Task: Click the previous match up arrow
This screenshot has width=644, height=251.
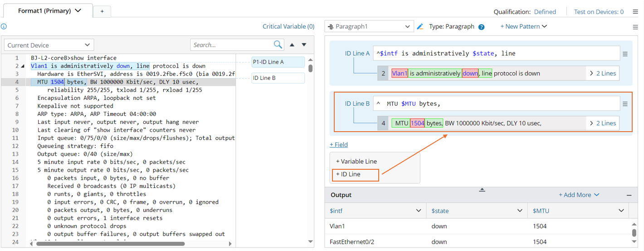Action: [x=292, y=45]
